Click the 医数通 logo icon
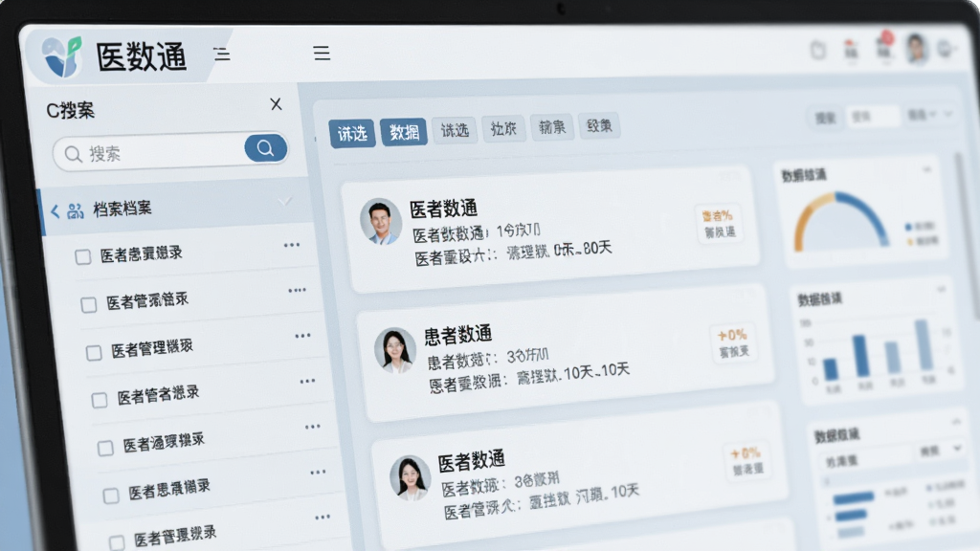The height and width of the screenshot is (551, 980). [x=62, y=55]
